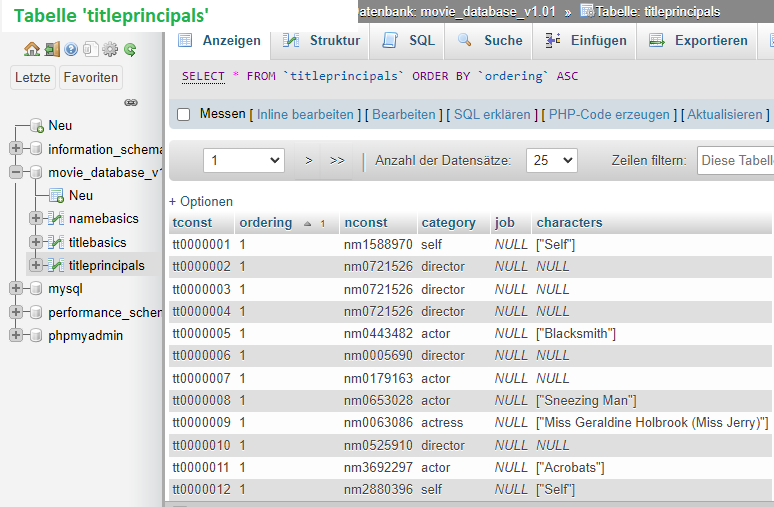Open the Suche tab

(489, 40)
